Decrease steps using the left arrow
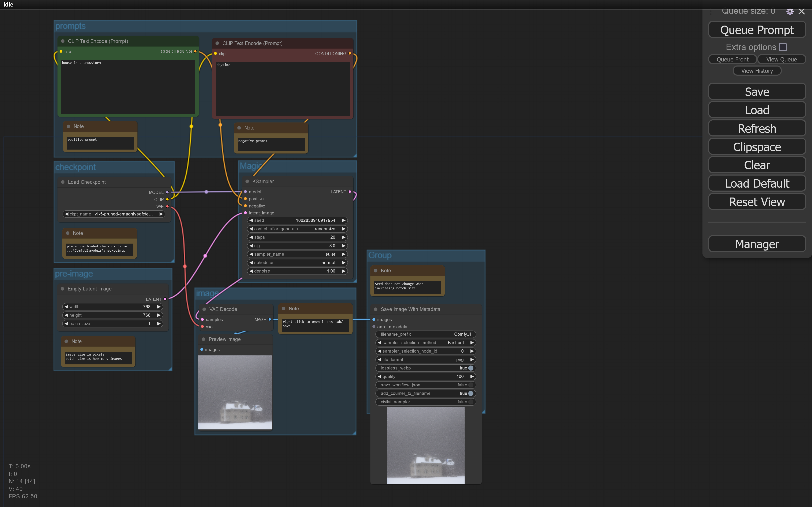Screen dimensions: 812x507 tap(251, 237)
